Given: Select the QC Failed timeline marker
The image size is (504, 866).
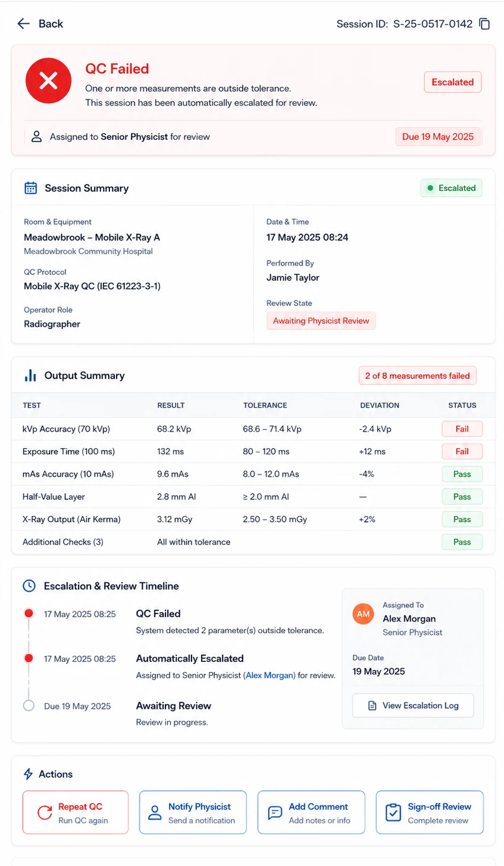Looking at the screenshot, I should click(x=28, y=614).
